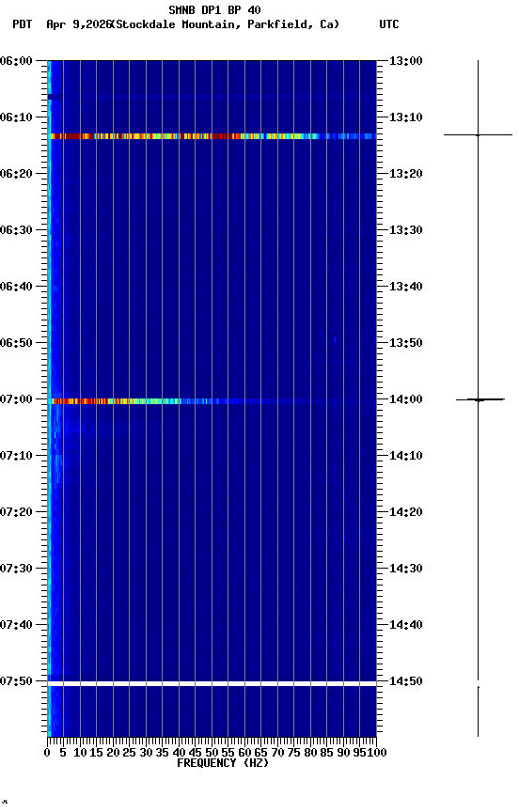
Task: Click the "06:40" PDT time label
Action: pos(16,287)
